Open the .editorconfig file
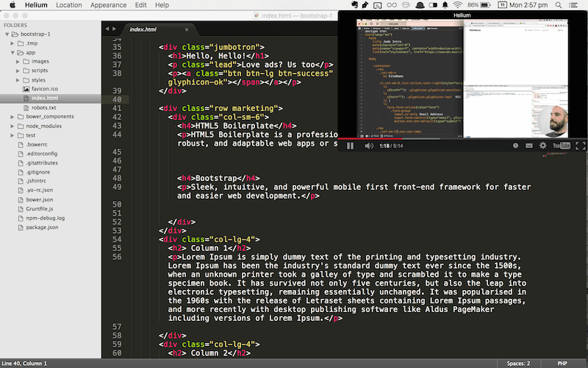Image resolution: width=588 pixels, height=368 pixels. pyautogui.click(x=42, y=154)
